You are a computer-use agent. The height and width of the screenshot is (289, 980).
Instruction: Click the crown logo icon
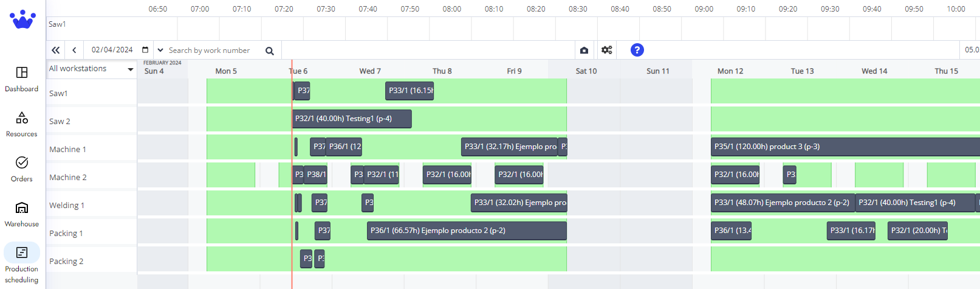tap(22, 19)
